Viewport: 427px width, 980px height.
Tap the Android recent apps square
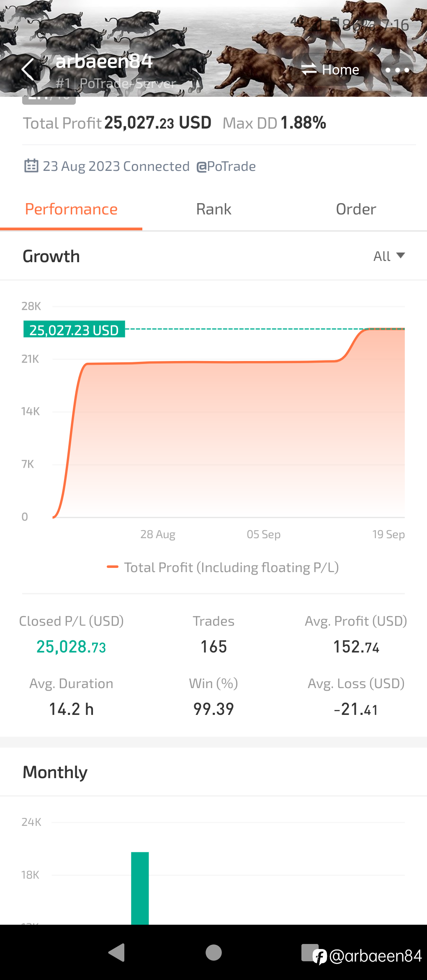tap(309, 952)
